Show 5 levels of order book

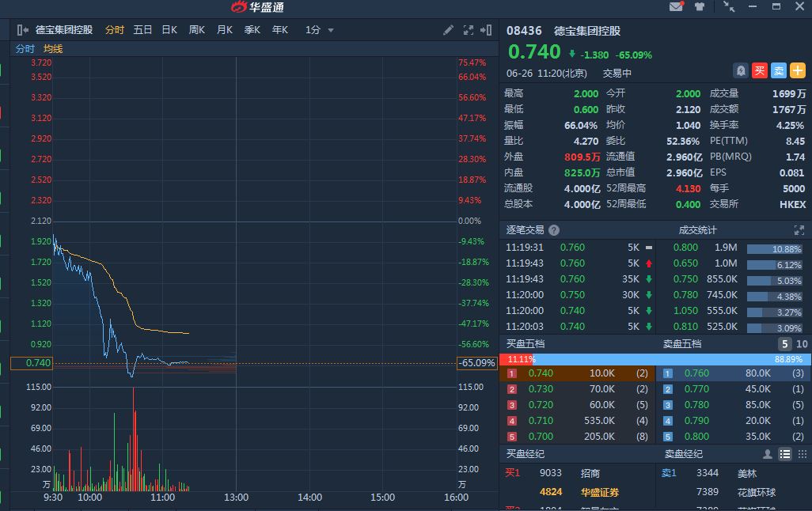(x=784, y=344)
